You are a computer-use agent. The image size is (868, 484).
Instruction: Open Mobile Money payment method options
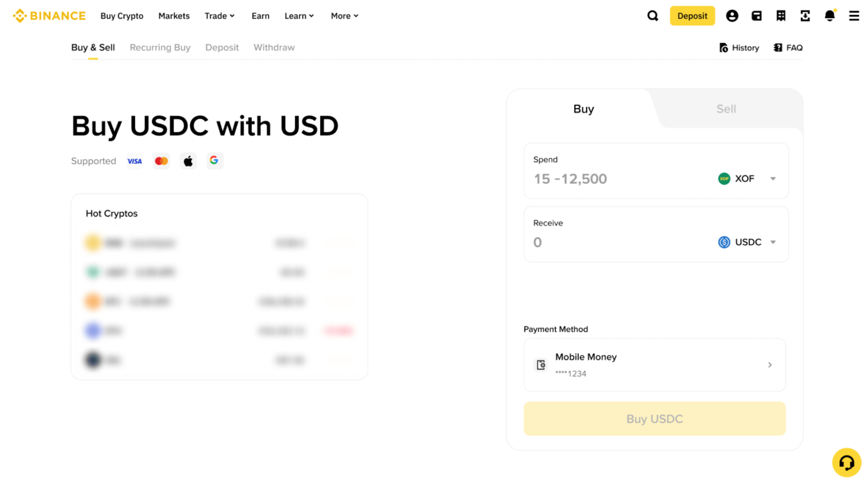pyautogui.click(x=654, y=365)
